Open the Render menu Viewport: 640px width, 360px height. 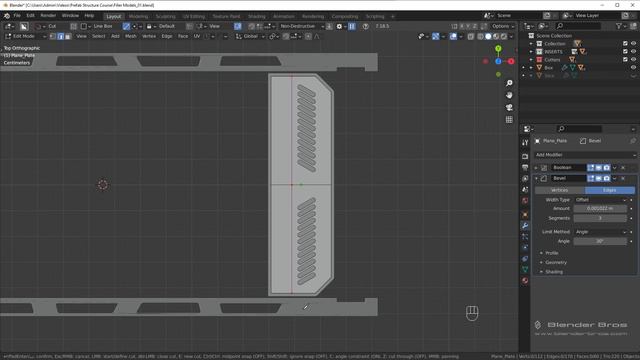tap(48, 16)
